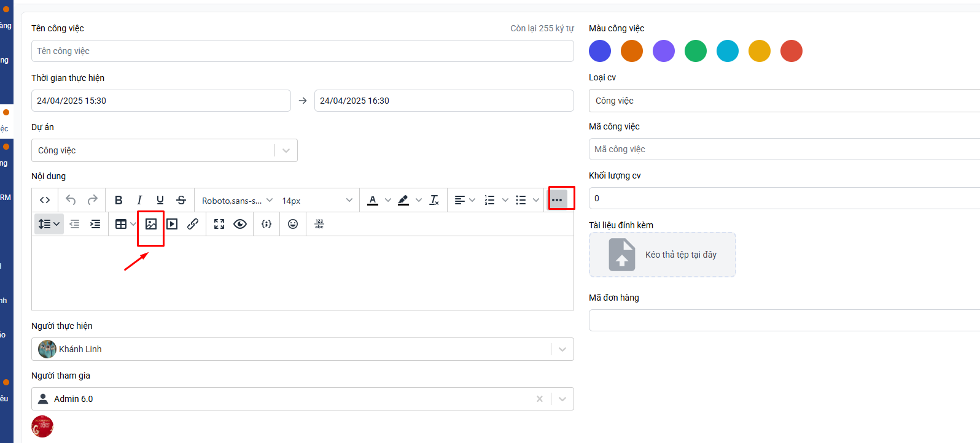Open the emoji picker icon
The image size is (980, 443).
tap(293, 224)
